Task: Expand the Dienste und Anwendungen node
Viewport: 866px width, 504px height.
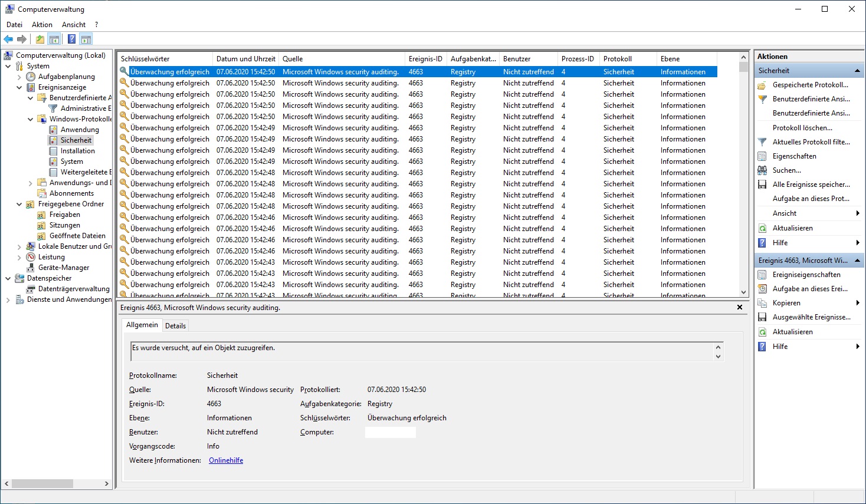Action: click(8, 299)
